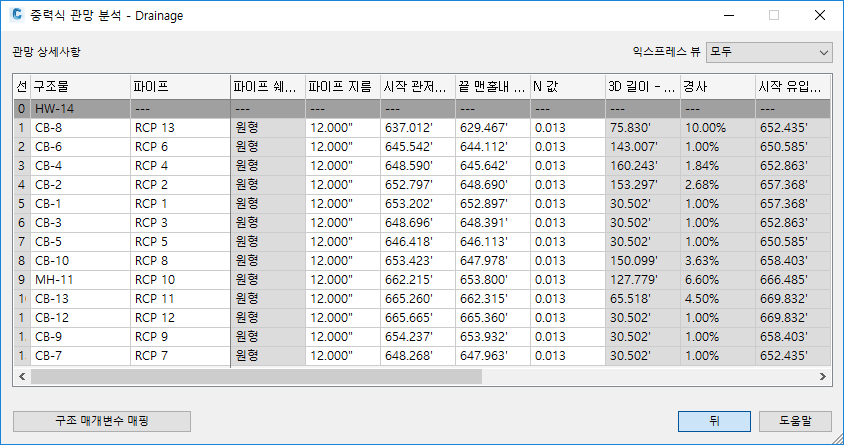This screenshot has width=844, height=445.
Task: Click 3D length value 143.007'
Action: [643, 147]
